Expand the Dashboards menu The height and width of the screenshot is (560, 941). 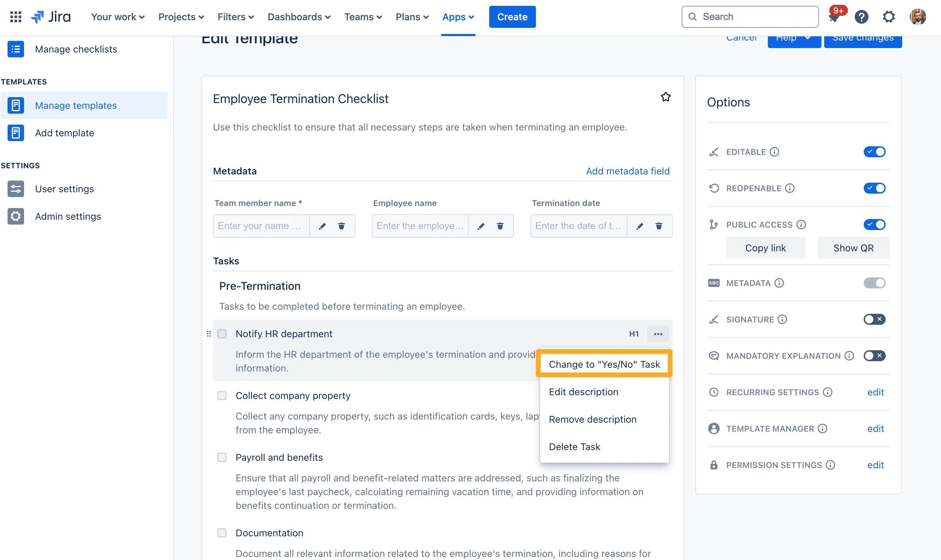click(x=299, y=17)
